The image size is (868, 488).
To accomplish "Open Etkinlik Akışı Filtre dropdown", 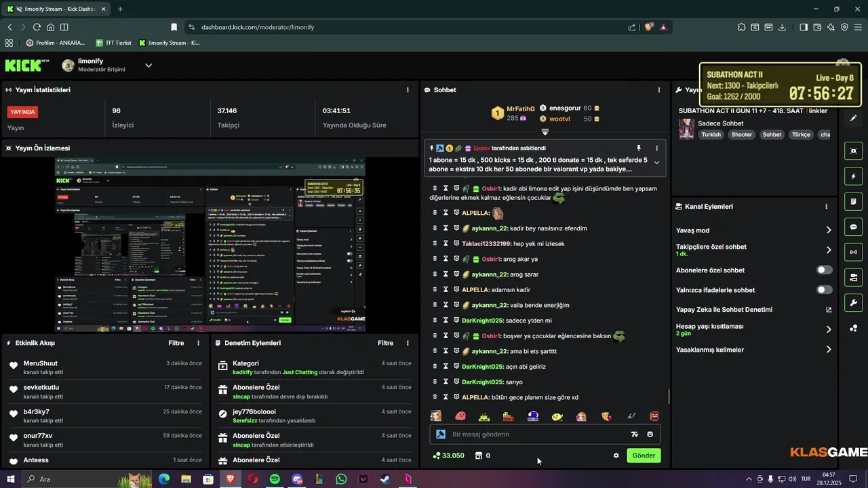I will pyautogui.click(x=176, y=343).
